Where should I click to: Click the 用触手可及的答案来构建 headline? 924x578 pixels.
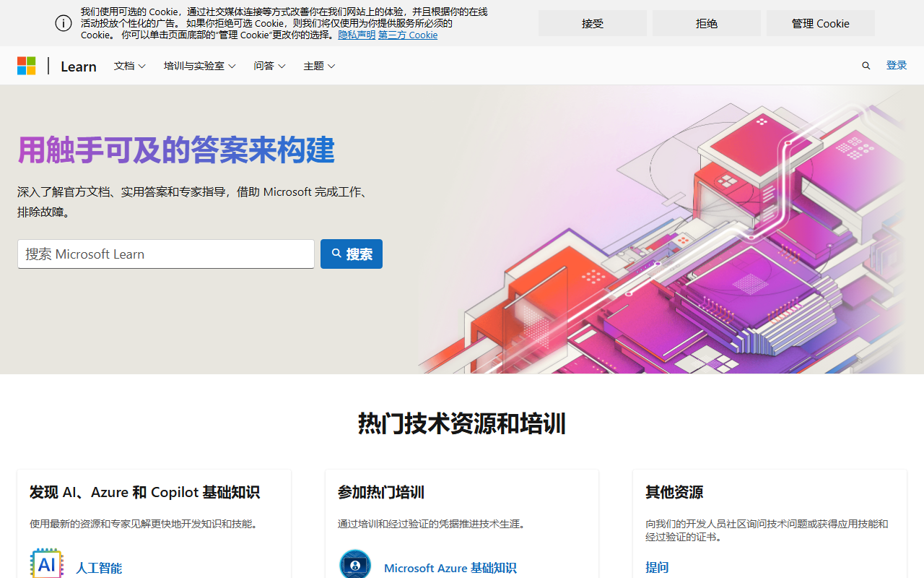coord(176,150)
